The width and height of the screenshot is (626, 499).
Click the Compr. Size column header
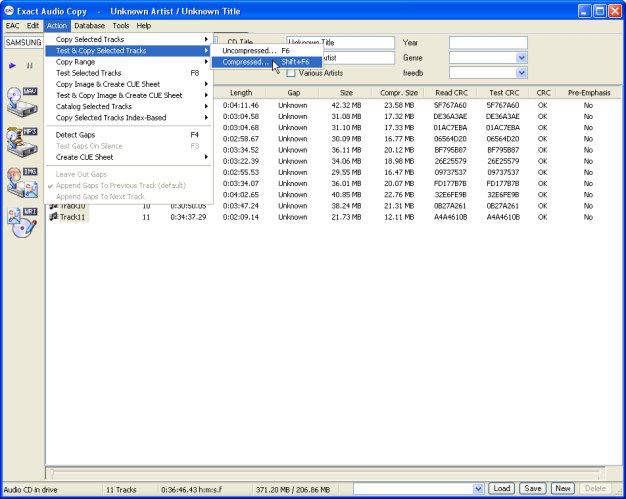pos(399,92)
